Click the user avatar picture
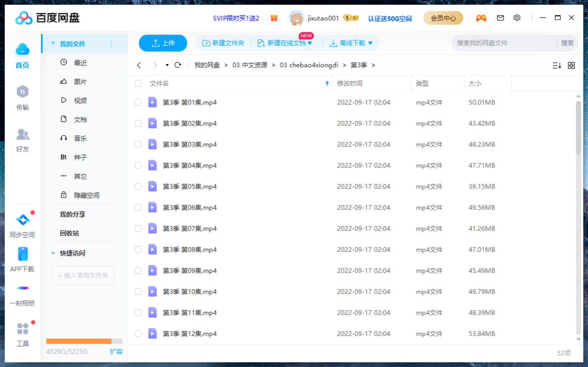 pyautogui.click(x=296, y=18)
